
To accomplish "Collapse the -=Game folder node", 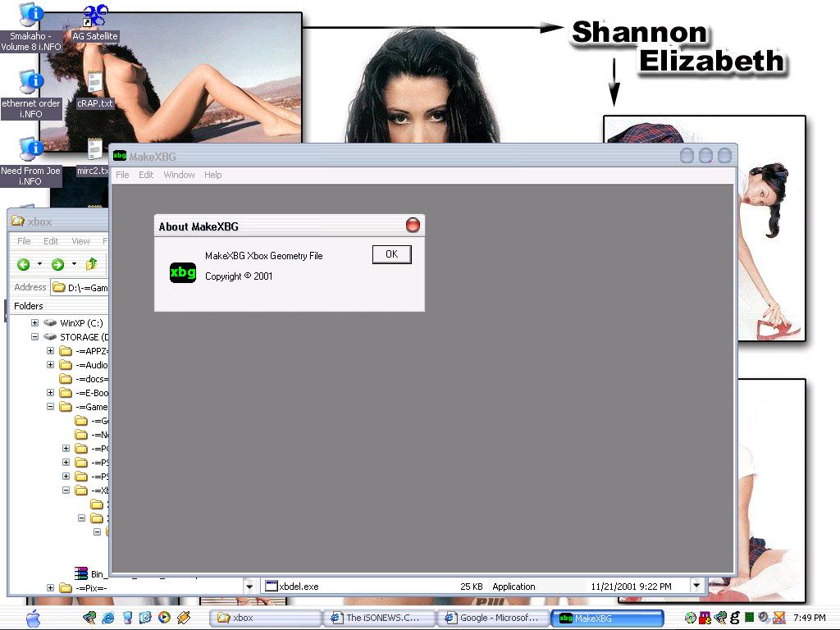I will click(50, 407).
